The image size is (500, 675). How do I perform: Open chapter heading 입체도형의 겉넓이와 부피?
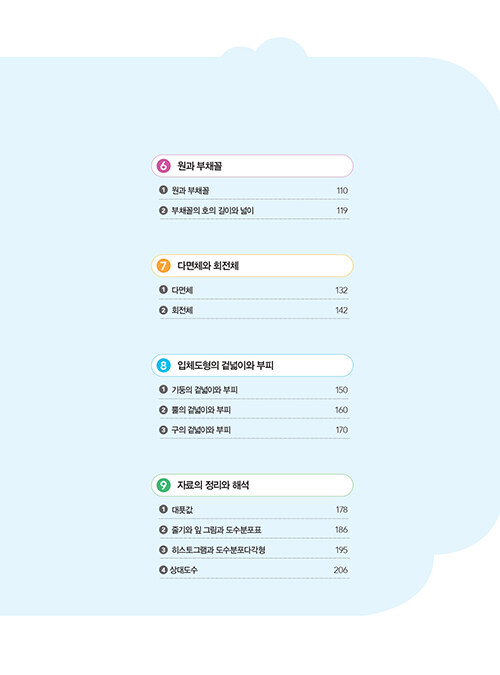pyautogui.click(x=225, y=365)
